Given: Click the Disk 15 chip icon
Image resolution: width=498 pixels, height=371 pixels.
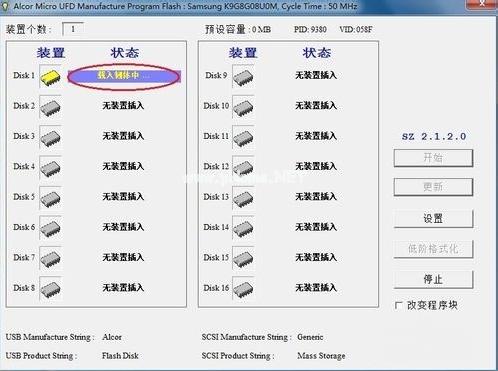Looking at the screenshot, I should click(243, 258).
